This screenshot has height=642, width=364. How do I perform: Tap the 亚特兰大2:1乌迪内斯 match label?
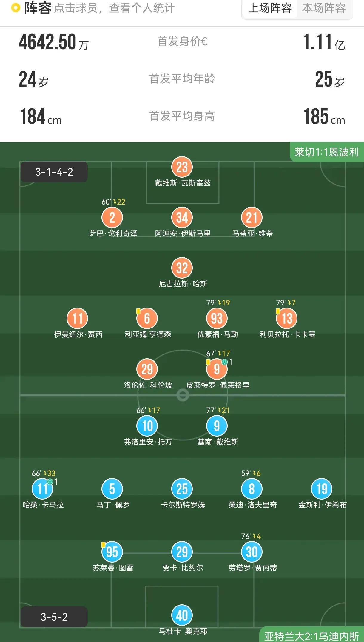(x=311, y=636)
